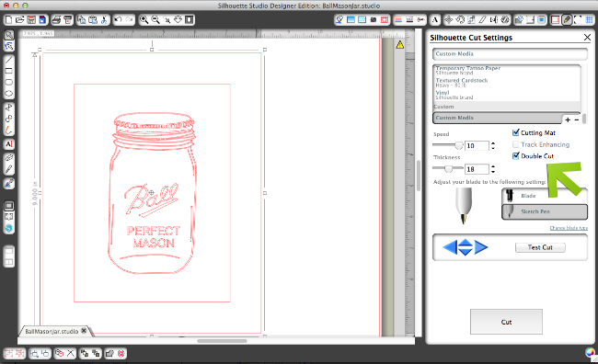Viewport: 598px width, 364px height.
Task: Open the Custom Media dropdown at top
Action: [x=510, y=53]
